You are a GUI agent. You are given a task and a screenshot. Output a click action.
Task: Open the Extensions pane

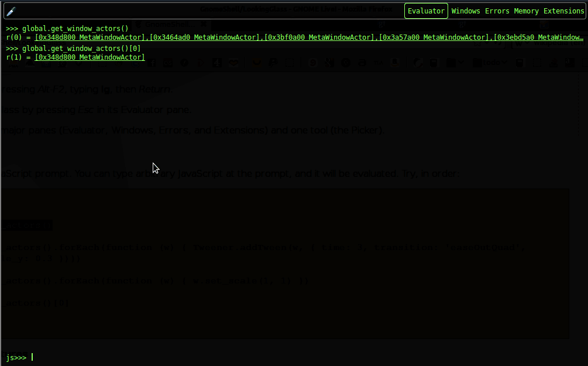(563, 11)
